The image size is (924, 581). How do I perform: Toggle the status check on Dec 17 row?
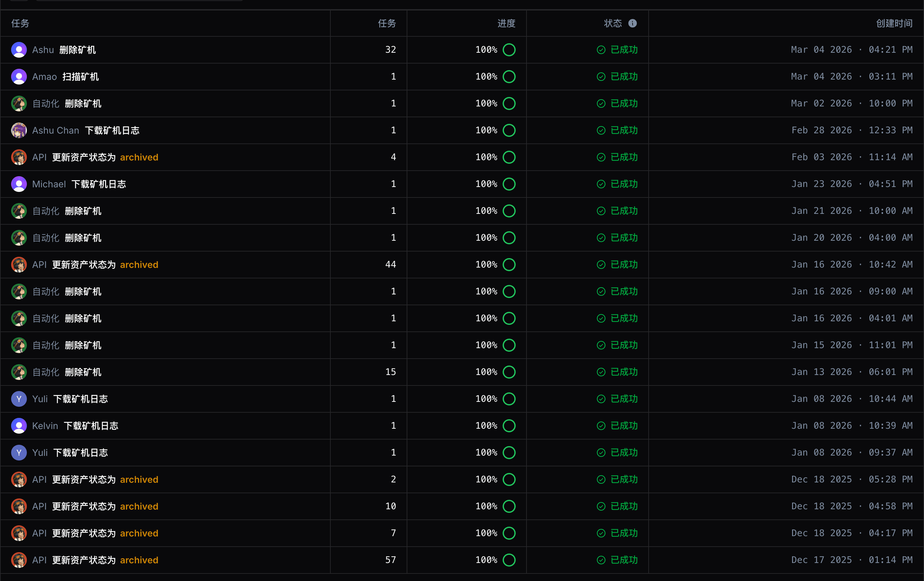[x=601, y=560]
